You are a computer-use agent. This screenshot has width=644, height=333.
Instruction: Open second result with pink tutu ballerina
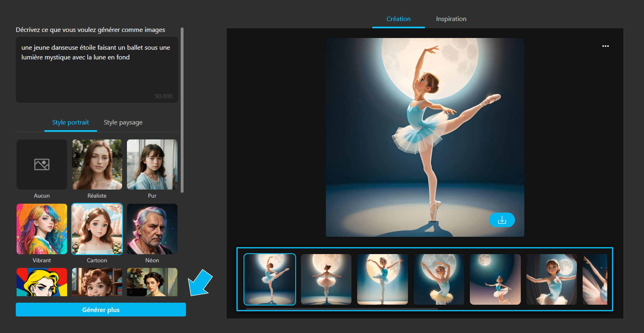326,279
